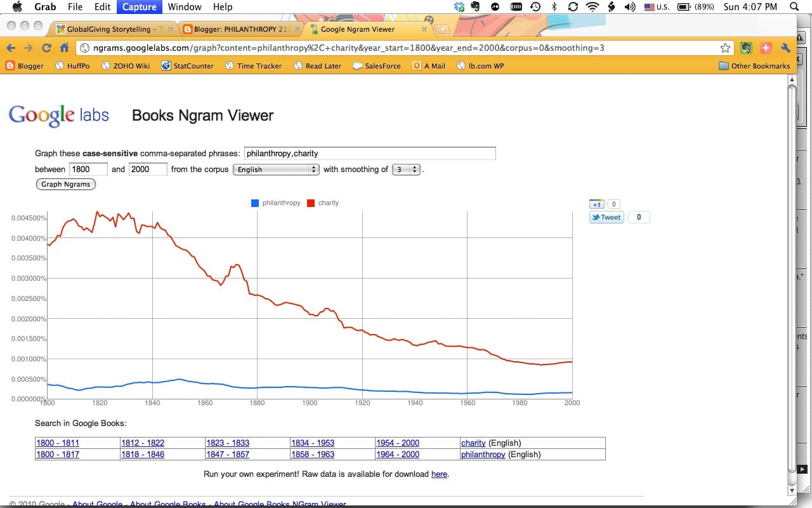Open the Evernote extension icon

[747, 48]
